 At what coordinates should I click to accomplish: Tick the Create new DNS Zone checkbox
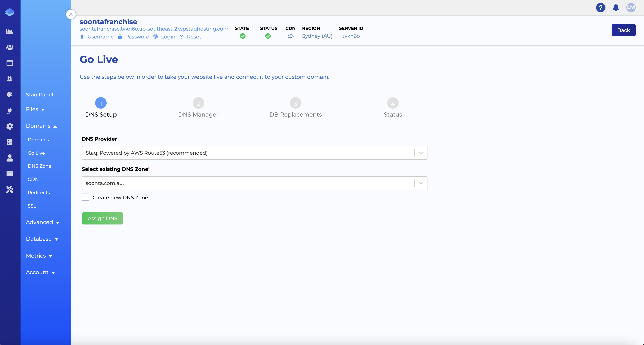click(x=85, y=197)
